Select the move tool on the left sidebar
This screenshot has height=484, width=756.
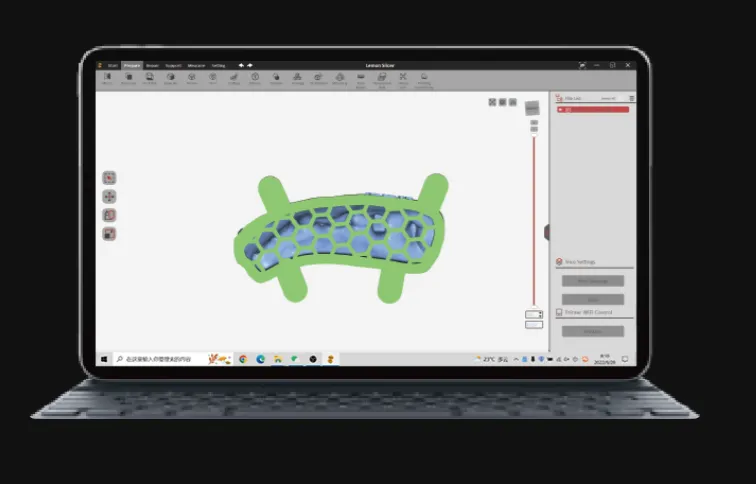pos(110,197)
